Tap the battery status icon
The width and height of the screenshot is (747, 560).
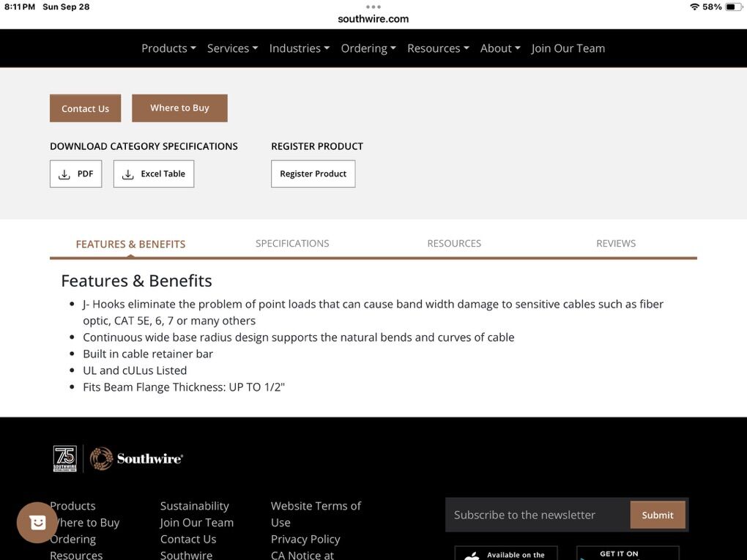(734, 7)
